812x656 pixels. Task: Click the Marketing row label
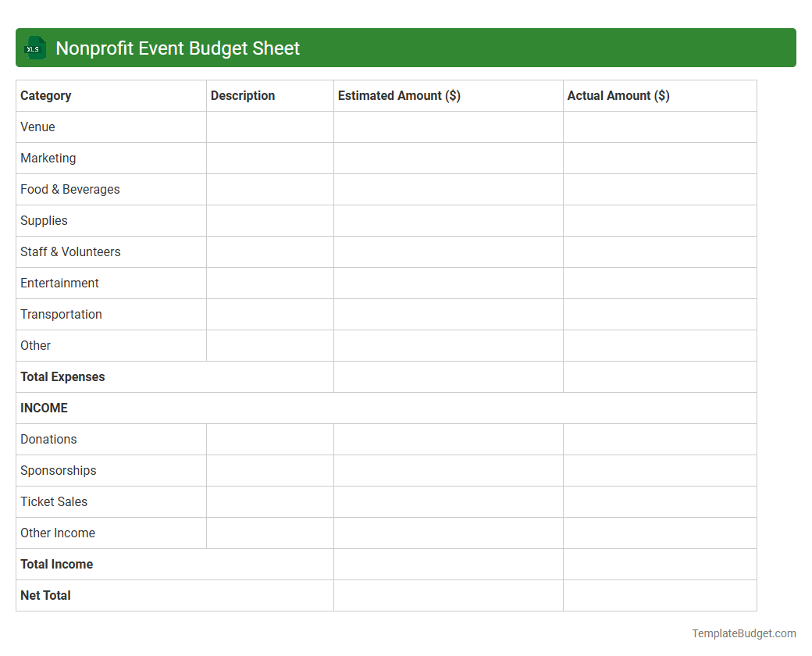pyautogui.click(x=48, y=158)
